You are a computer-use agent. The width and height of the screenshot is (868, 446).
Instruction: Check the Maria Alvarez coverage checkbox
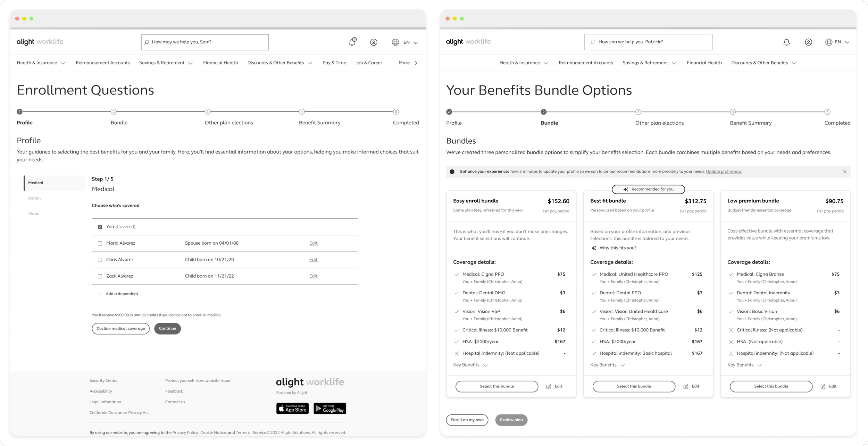pos(100,243)
